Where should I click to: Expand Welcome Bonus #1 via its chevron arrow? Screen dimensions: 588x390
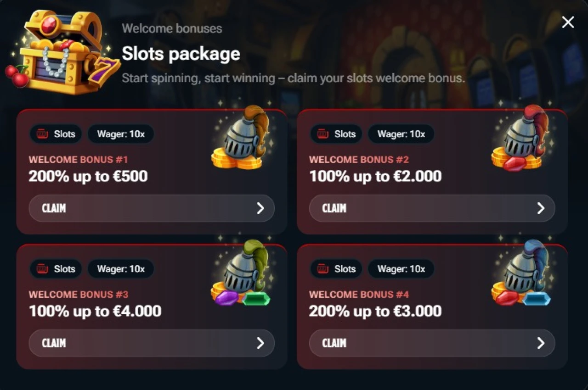[261, 208]
